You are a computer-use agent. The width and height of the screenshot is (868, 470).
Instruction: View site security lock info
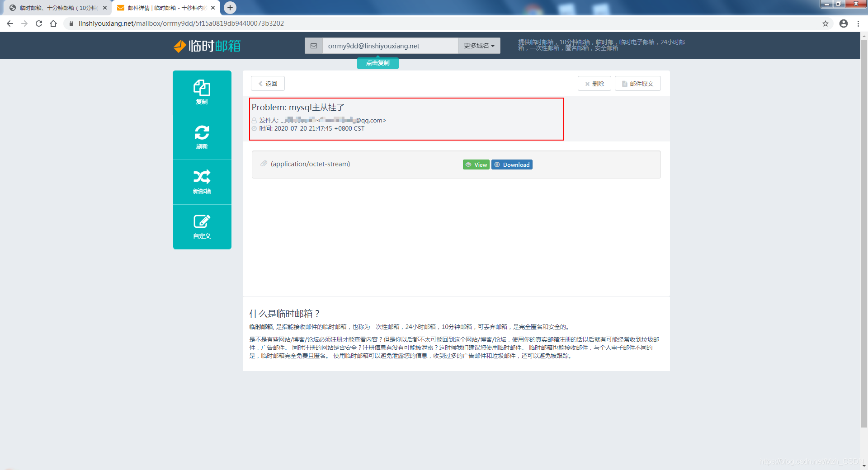(x=71, y=23)
